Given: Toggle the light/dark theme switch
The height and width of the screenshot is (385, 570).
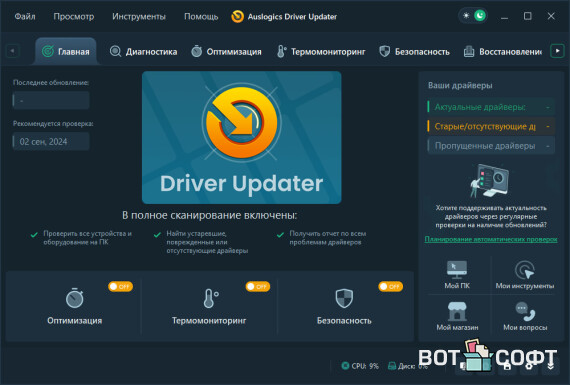Looking at the screenshot, I should (x=473, y=16).
